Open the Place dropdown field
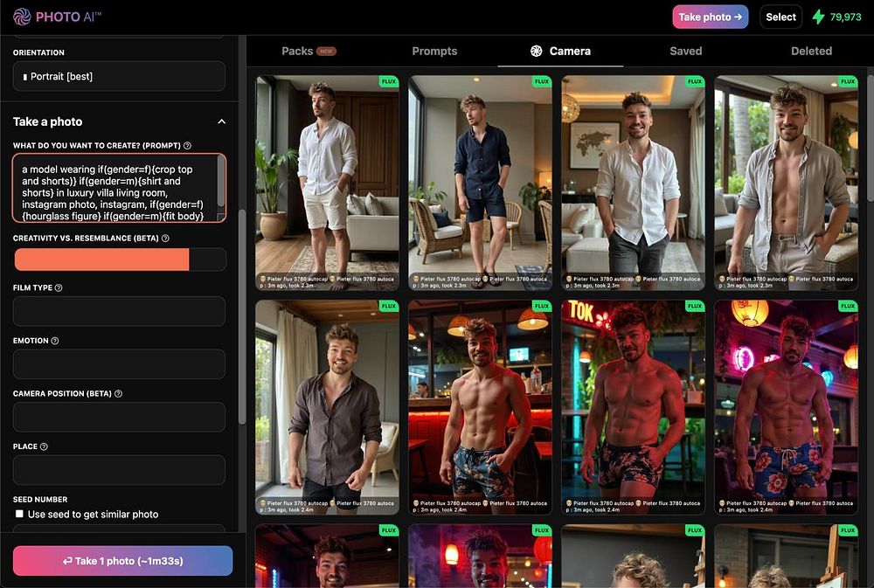 click(x=119, y=470)
